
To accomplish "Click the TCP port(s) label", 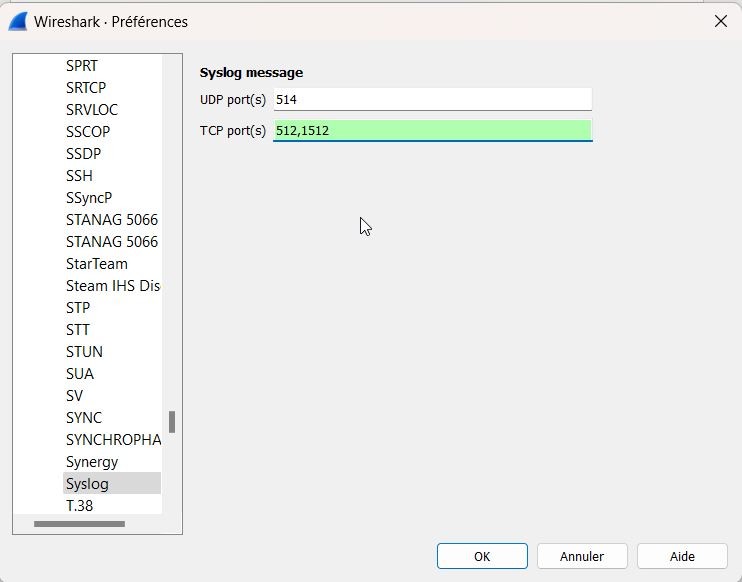I will tap(233, 131).
